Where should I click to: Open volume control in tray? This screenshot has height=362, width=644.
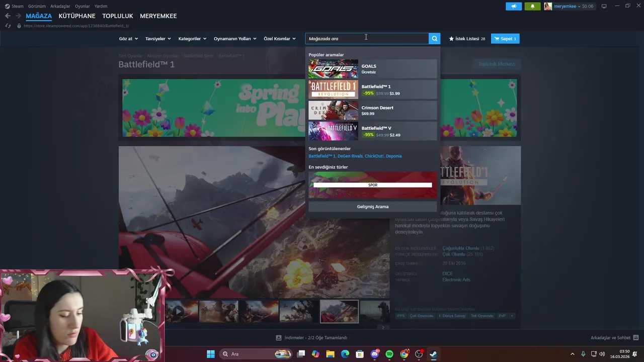(603, 354)
